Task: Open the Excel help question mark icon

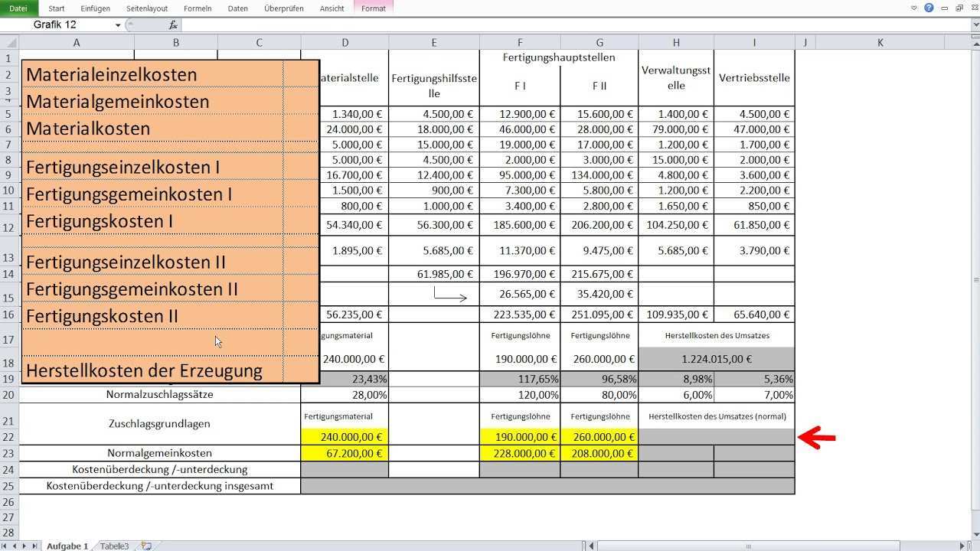Action: pyautogui.click(x=929, y=8)
